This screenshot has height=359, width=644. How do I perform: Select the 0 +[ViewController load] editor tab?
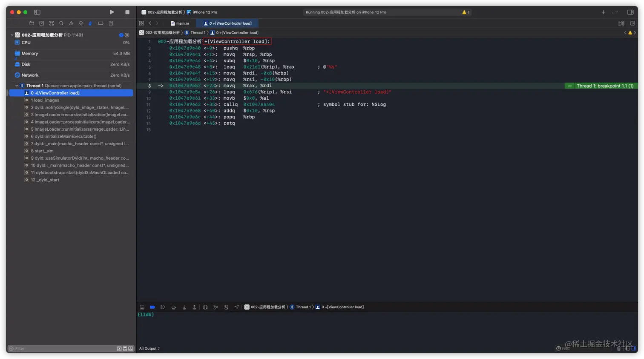click(227, 23)
